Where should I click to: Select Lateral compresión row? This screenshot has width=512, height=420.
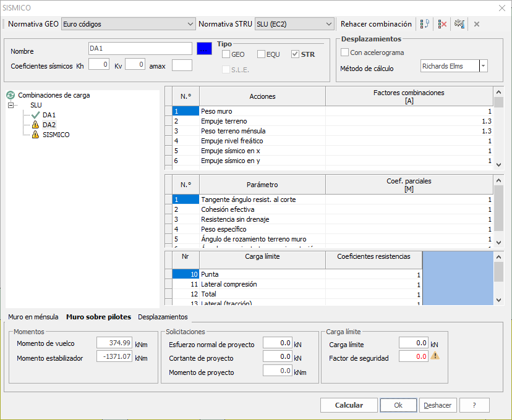297,284
